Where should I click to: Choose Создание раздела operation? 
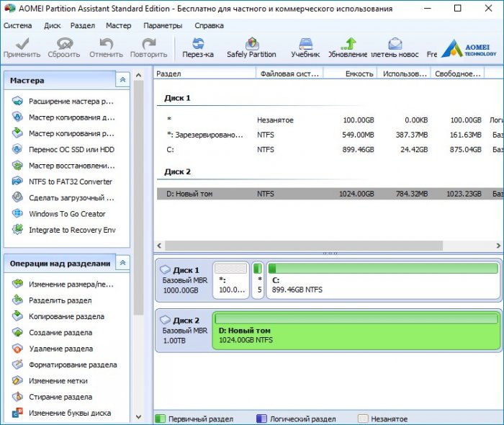point(52,332)
